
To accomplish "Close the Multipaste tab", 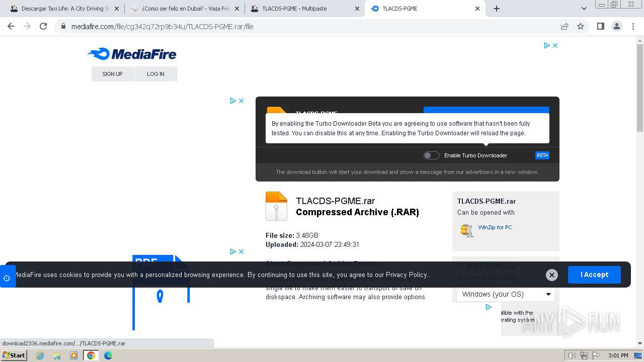I will coord(357,9).
